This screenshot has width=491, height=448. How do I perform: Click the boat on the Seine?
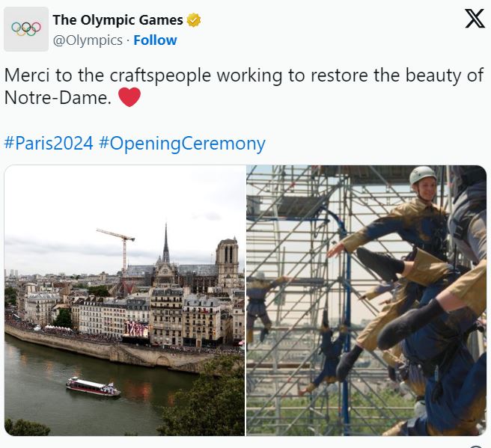click(x=93, y=387)
